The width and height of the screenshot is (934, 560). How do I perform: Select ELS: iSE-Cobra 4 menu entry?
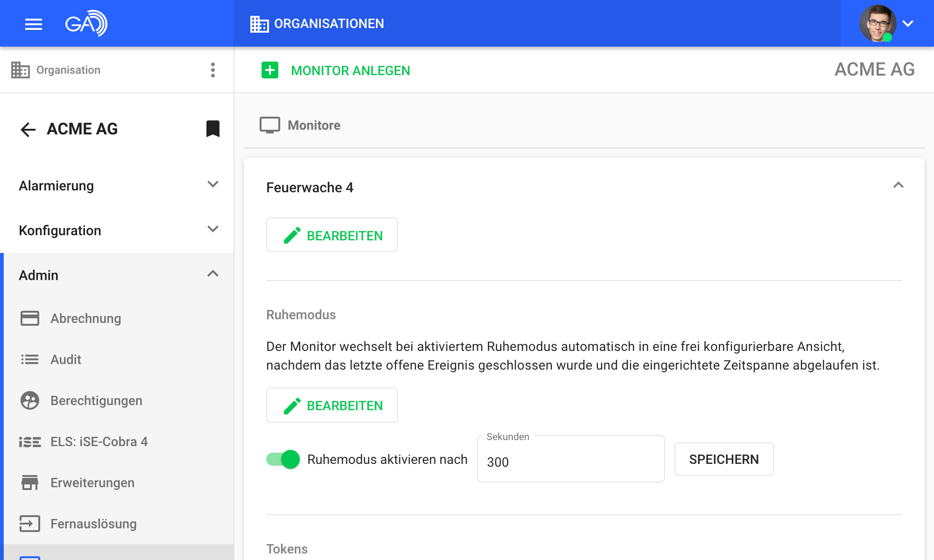coord(99,441)
